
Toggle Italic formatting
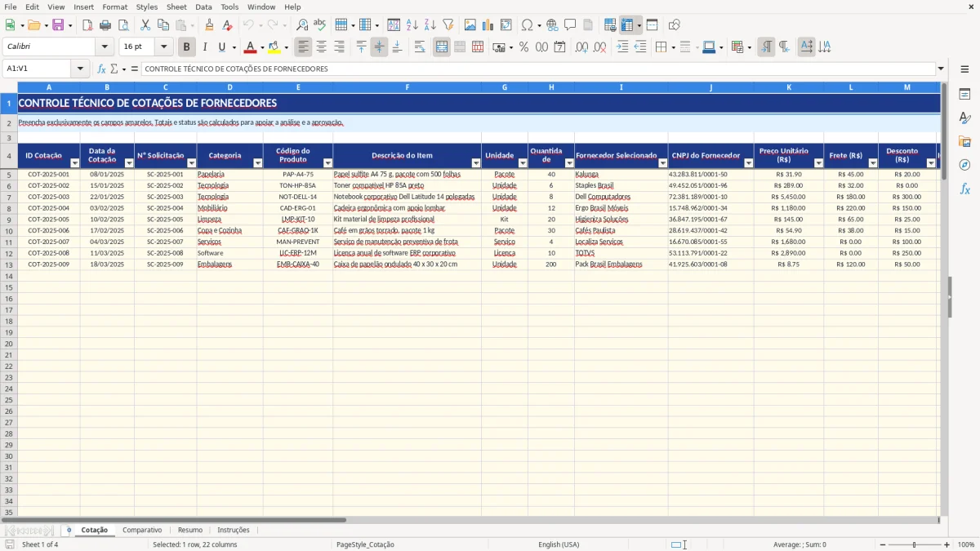[x=205, y=47]
